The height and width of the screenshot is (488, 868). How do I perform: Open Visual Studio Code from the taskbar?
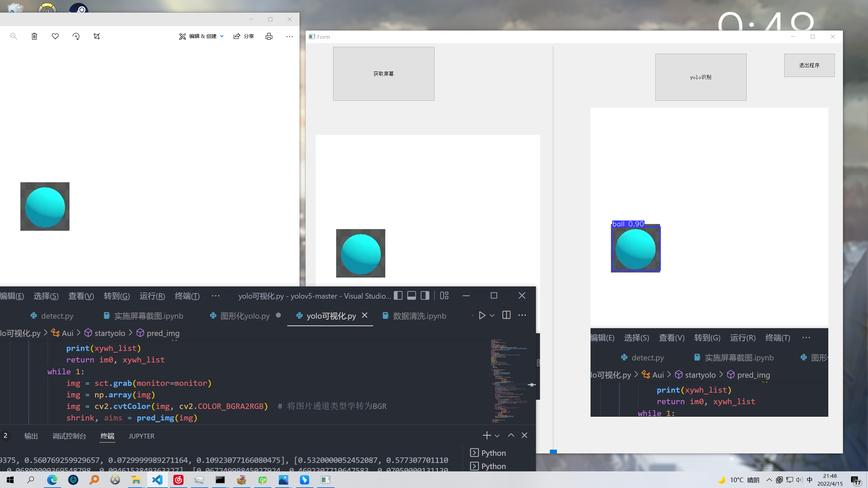[x=157, y=480]
